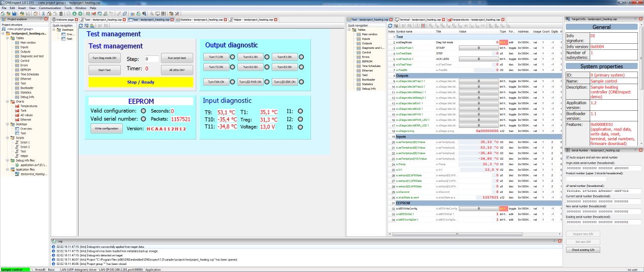Image resolution: width=644 pixels, height=272 pixels.
Task: Click refresh icon in the Test desktop toolbar
Action: 80,25
